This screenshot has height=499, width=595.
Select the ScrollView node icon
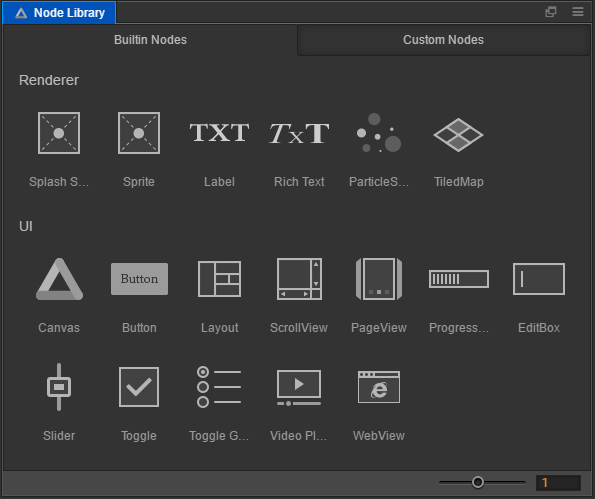coord(299,279)
